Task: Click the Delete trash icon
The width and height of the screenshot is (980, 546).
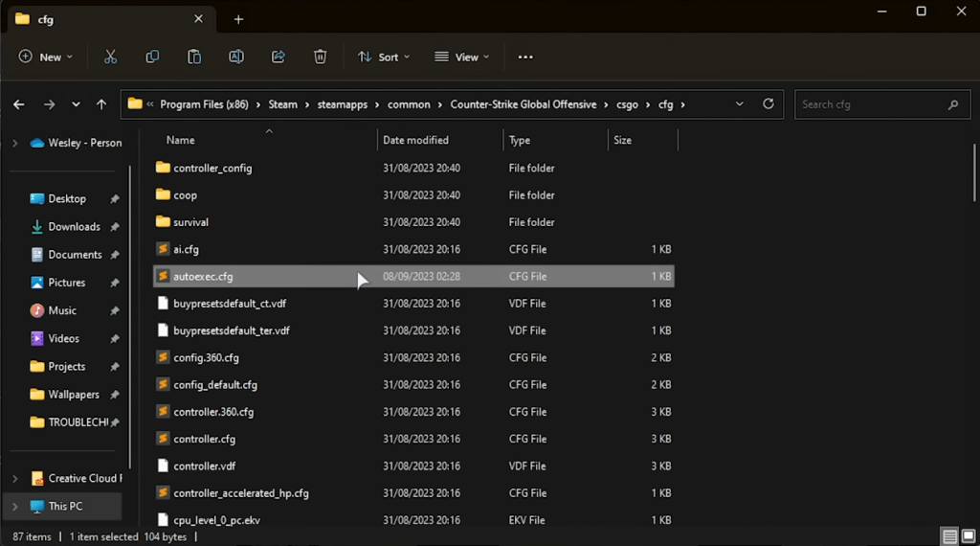Action: [320, 57]
